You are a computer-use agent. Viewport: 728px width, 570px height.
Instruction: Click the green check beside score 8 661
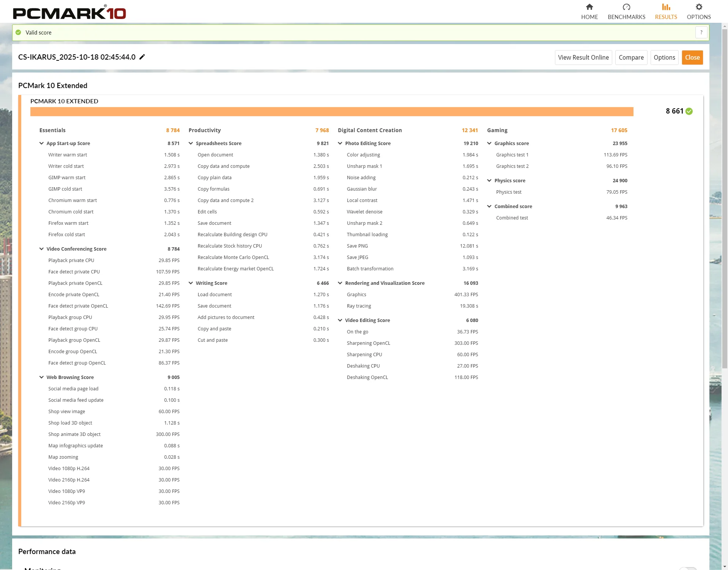(689, 111)
